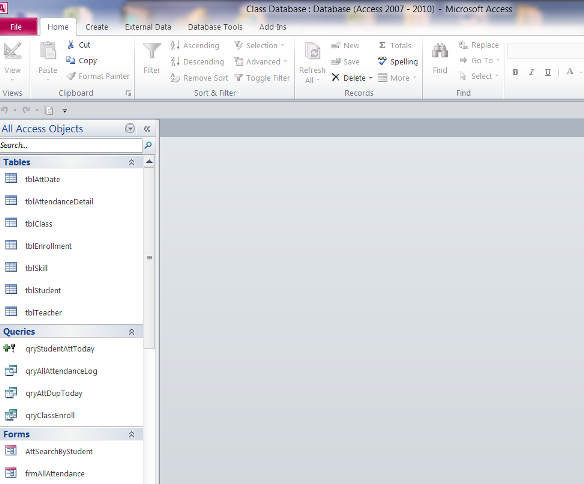The height and width of the screenshot is (484, 584).
Task: Toggle Italic formatting
Action: tap(531, 72)
